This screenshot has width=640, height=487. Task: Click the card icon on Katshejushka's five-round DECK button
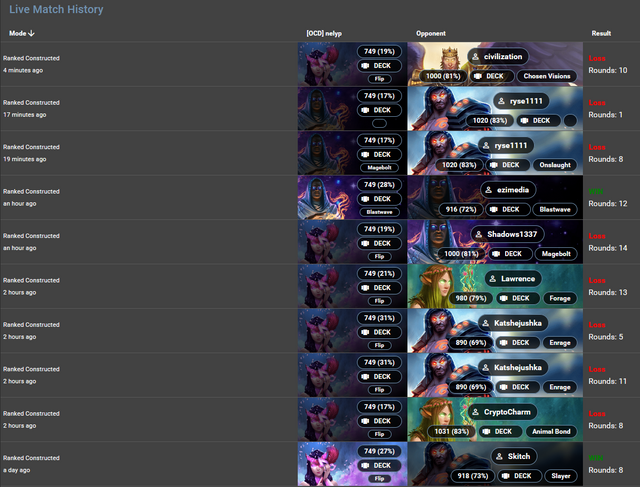click(x=504, y=343)
